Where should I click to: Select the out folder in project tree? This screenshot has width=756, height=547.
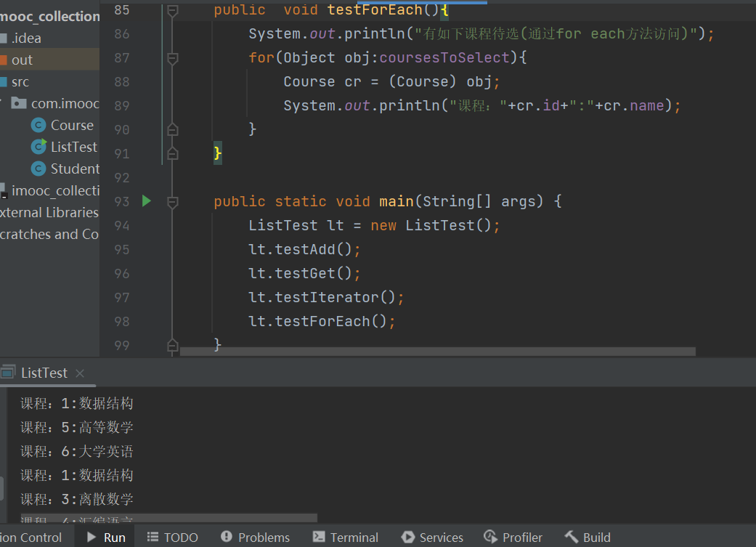pos(22,60)
